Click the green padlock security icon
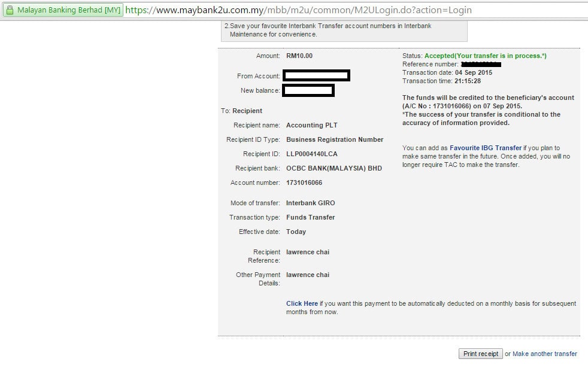Screen dimensions: 588x365 pyautogui.click(x=10, y=10)
